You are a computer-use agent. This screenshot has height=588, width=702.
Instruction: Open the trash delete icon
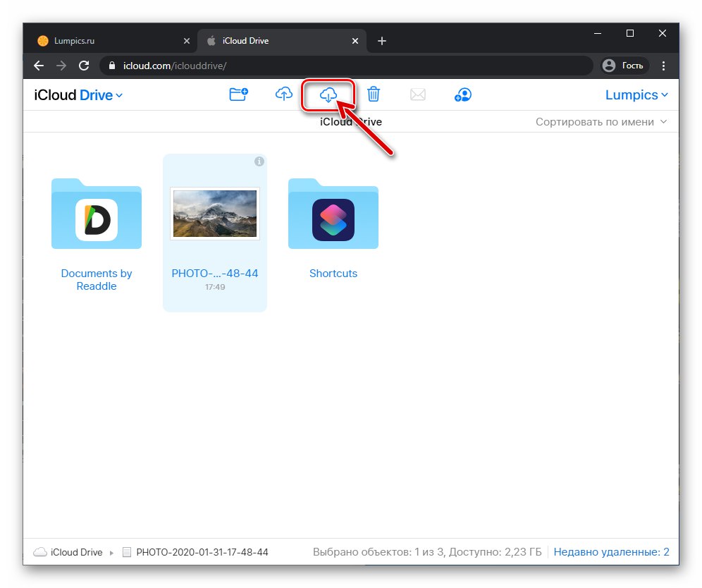click(x=374, y=94)
